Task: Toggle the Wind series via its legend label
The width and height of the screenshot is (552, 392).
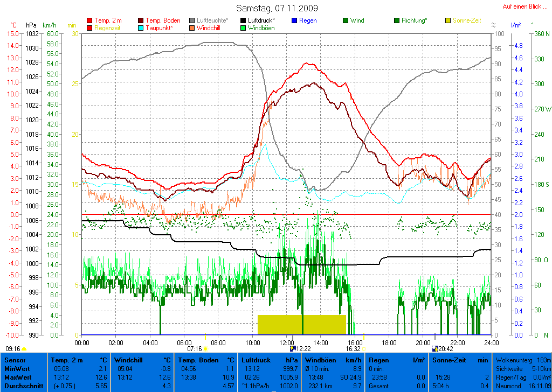Action: pos(357,20)
